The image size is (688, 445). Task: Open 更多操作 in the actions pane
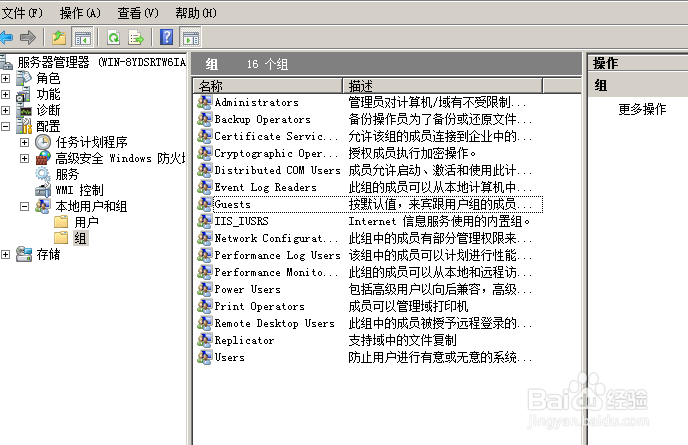click(642, 109)
